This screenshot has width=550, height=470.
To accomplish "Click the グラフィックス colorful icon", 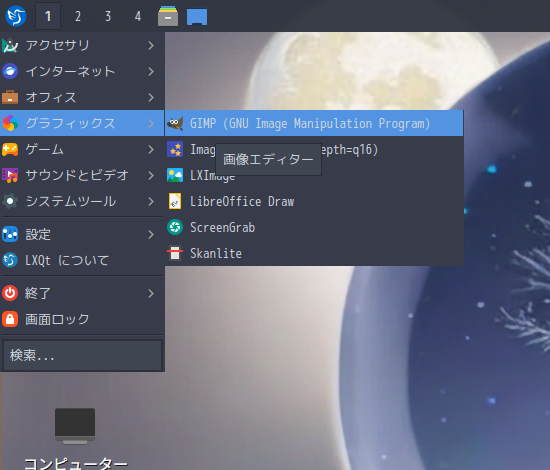I will pos(10,123).
